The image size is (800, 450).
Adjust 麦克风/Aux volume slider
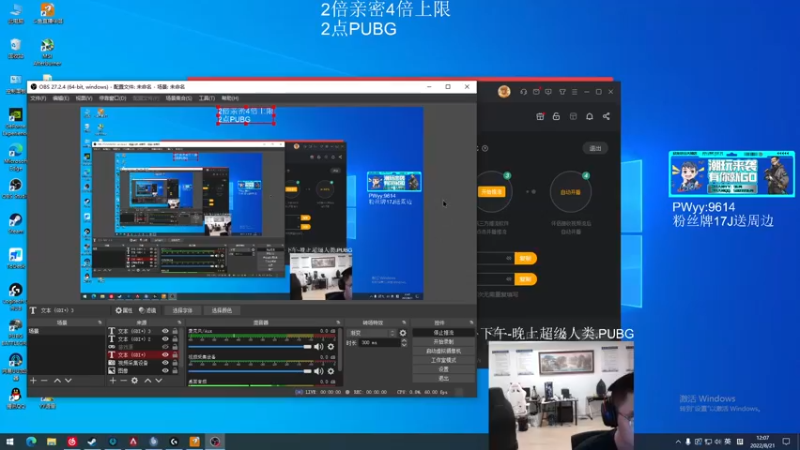point(250,347)
